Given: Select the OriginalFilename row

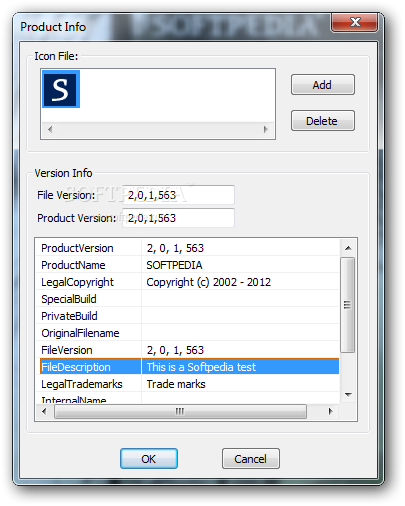Looking at the screenshot, I should point(188,333).
